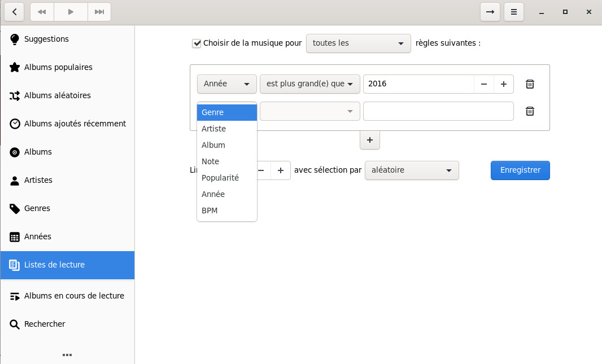
Task: Select 'Artiste' from the dropdown list
Action: pyautogui.click(x=213, y=129)
